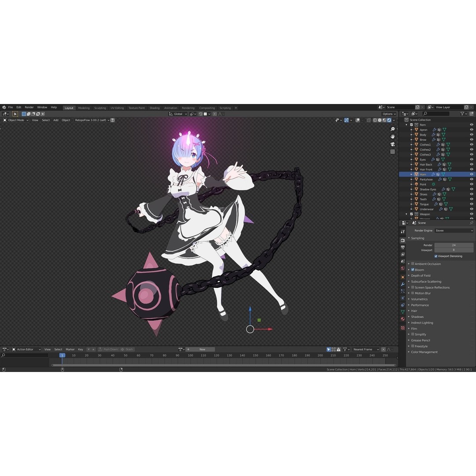Open Global transform orientation dropdown
This screenshot has width=476, height=476.
pos(178,114)
